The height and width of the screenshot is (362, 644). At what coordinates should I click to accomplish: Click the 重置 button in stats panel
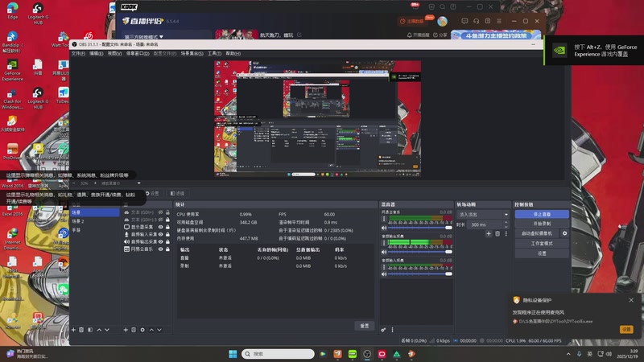click(365, 326)
